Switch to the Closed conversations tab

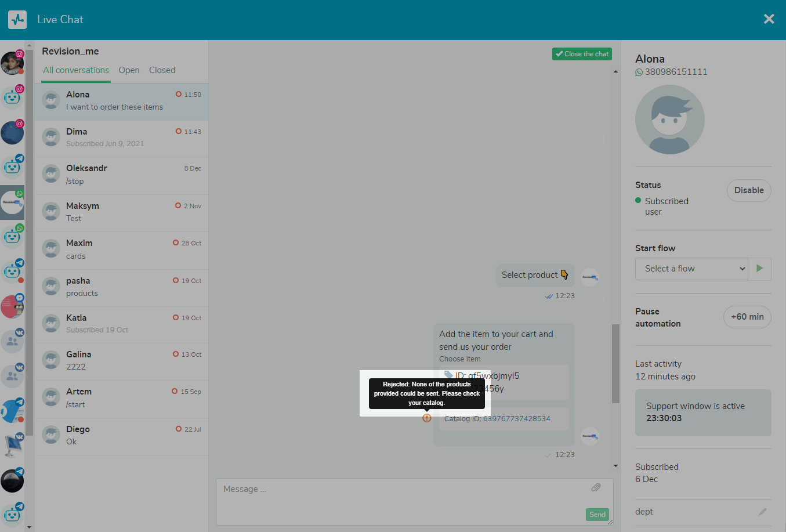point(162,70)
